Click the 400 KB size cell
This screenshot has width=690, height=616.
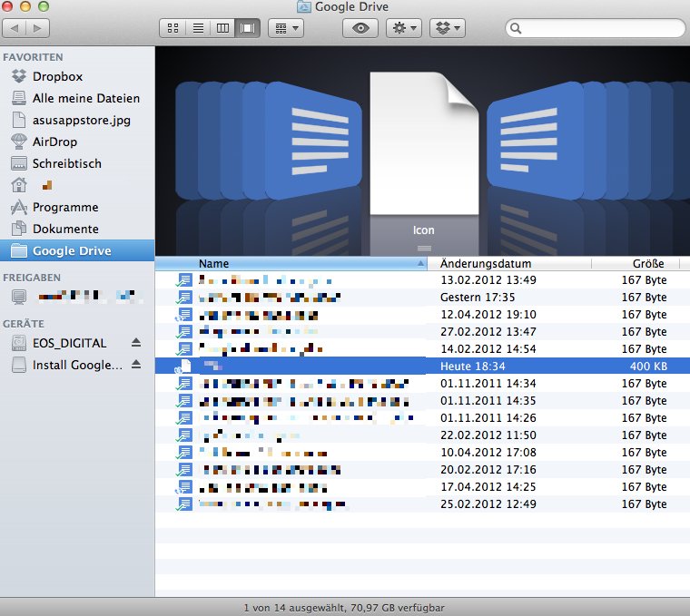coord(648,366)
